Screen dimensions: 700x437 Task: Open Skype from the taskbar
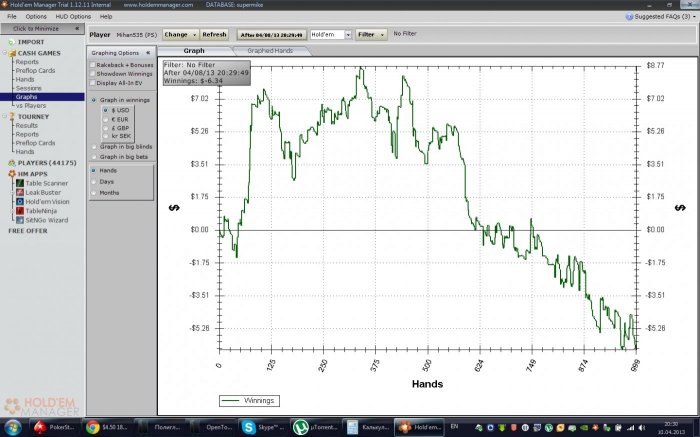click(x=259, y=427)
